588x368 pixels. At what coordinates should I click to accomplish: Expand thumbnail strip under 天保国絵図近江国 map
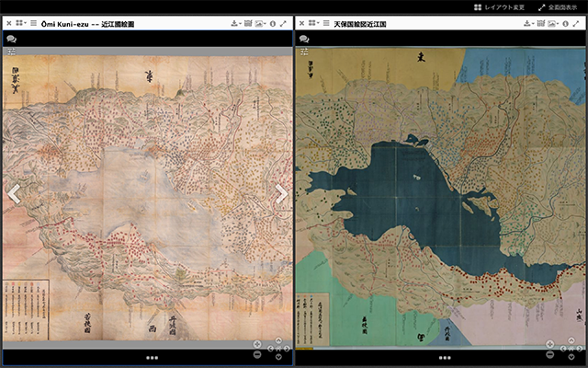click(x=445, y=358)
